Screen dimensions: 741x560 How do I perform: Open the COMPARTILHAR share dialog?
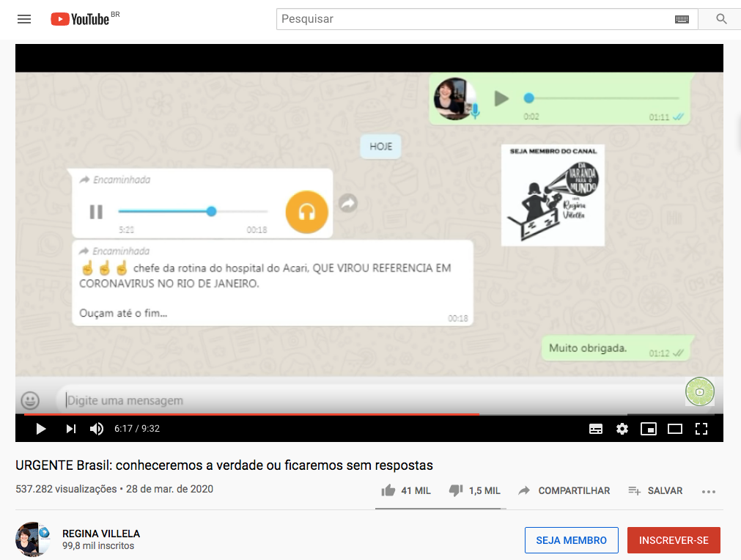pos(564,490)
